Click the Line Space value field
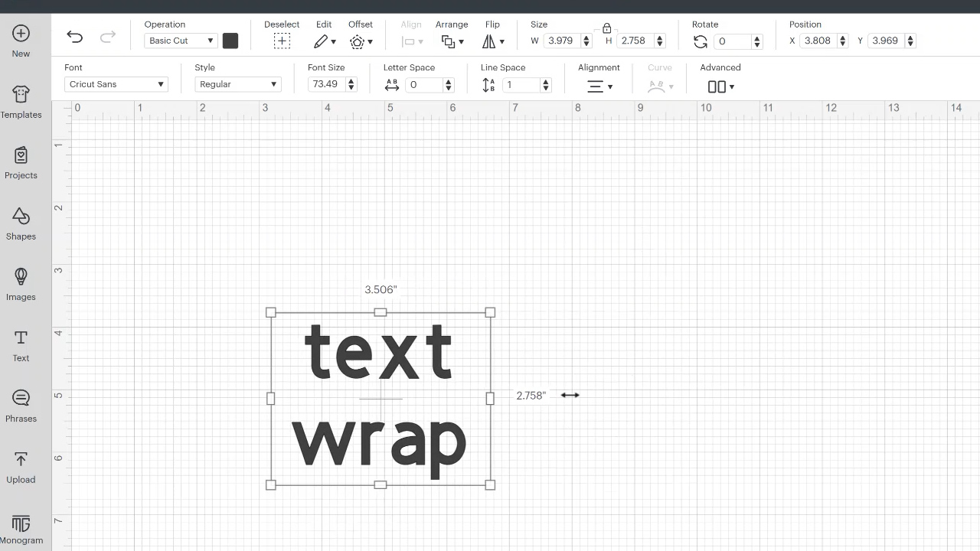This screenshot has width=980, height=551. 521,85
